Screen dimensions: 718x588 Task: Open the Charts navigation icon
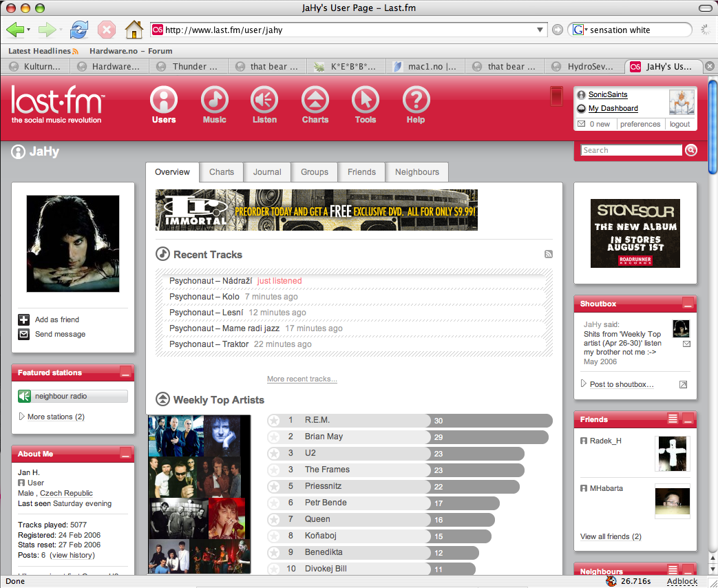coord(315,99)
